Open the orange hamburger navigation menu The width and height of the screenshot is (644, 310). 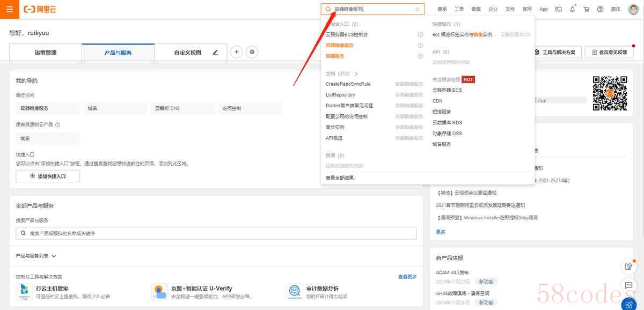[x=9, y=9]
